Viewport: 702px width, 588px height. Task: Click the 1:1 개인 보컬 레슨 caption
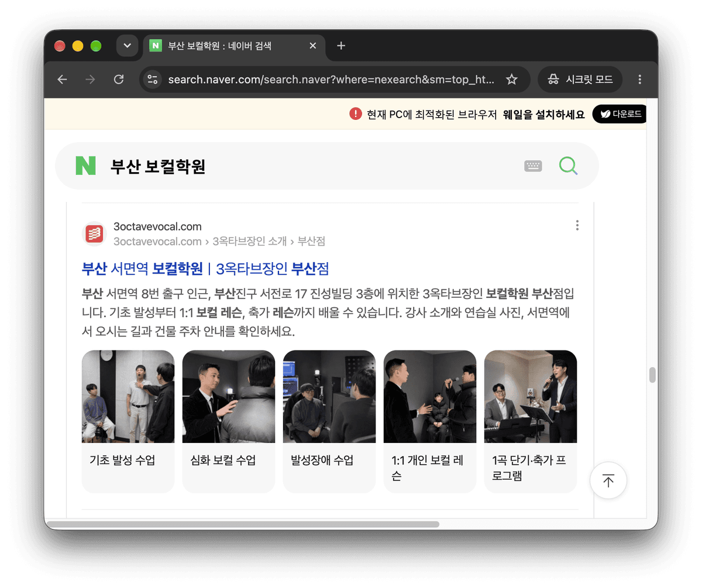tap(427, 467)
